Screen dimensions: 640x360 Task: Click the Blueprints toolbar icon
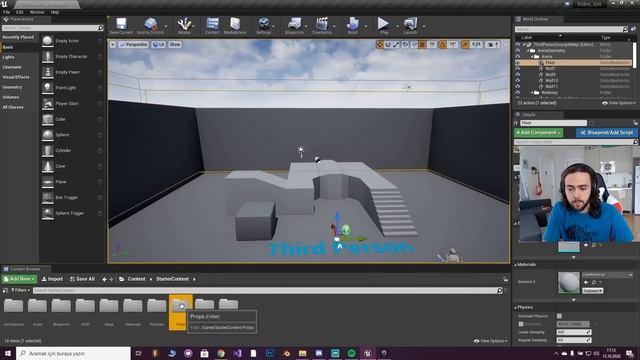[294, 24]
